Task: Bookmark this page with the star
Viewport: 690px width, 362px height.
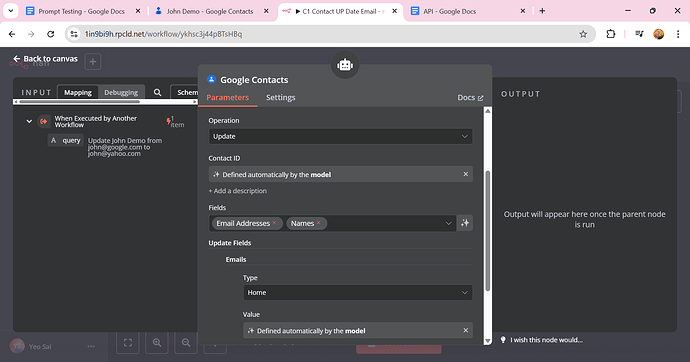Action: (x=583, y=34)
